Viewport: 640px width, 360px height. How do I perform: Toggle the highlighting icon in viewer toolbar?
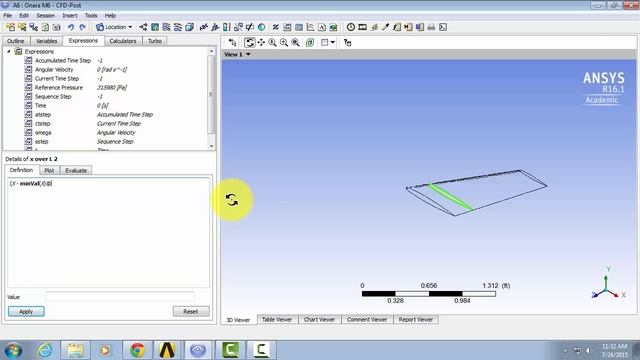point(310,42)
